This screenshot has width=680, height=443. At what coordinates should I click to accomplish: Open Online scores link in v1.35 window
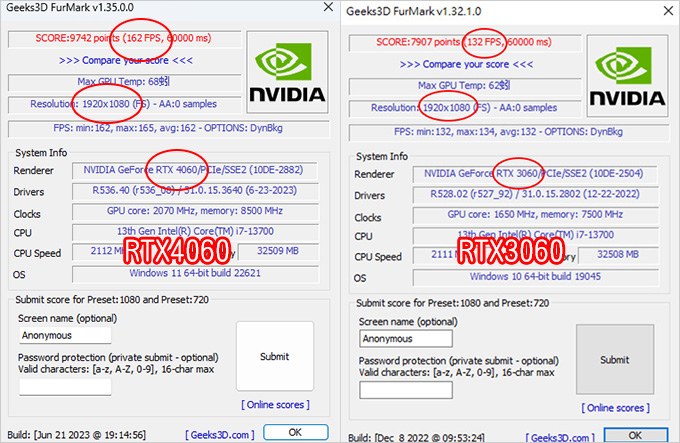(x=275, y=404)
